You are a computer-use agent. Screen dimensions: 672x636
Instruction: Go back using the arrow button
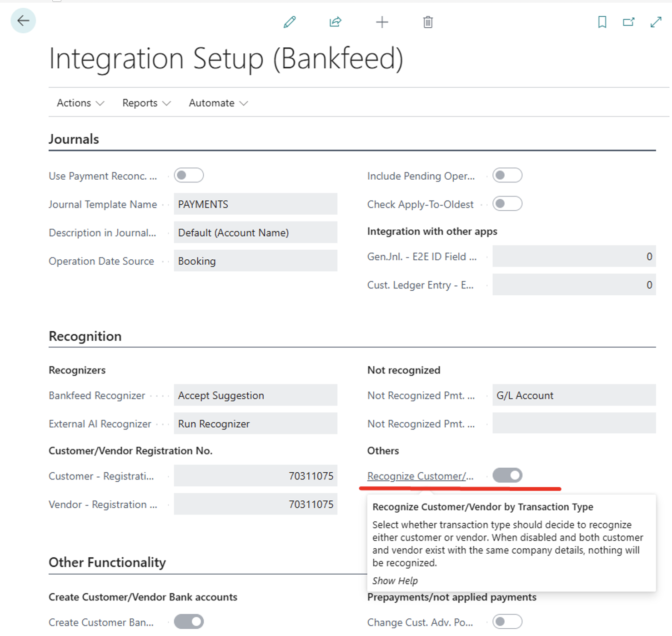(x=23, y=21)
